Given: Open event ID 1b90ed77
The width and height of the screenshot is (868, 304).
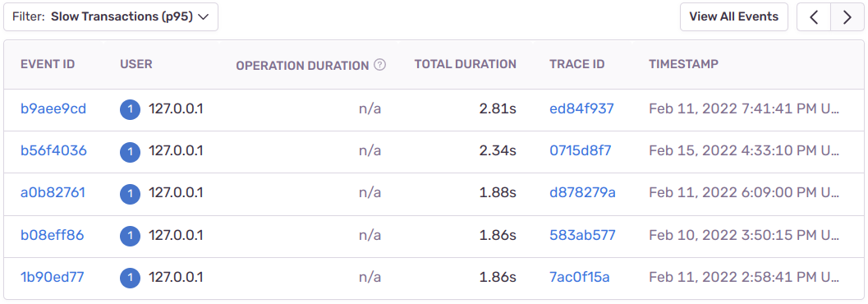Looking at the screenshot, I should [x=52, y=277].
